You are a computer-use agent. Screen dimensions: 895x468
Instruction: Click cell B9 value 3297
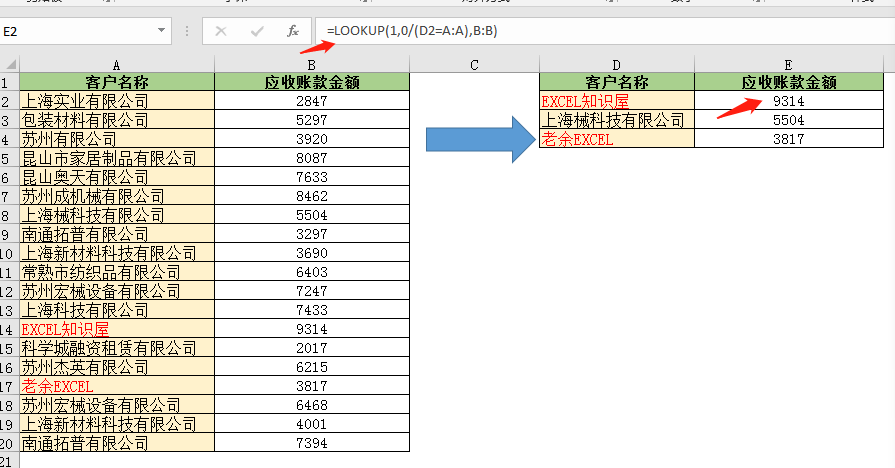click(312, 234)
